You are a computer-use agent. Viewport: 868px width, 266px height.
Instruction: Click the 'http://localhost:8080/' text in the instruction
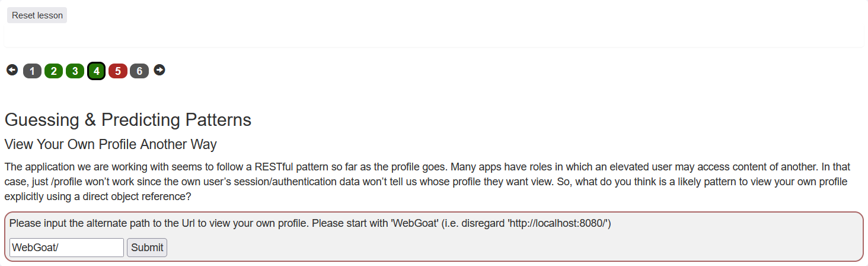click(x=556, y=223)
